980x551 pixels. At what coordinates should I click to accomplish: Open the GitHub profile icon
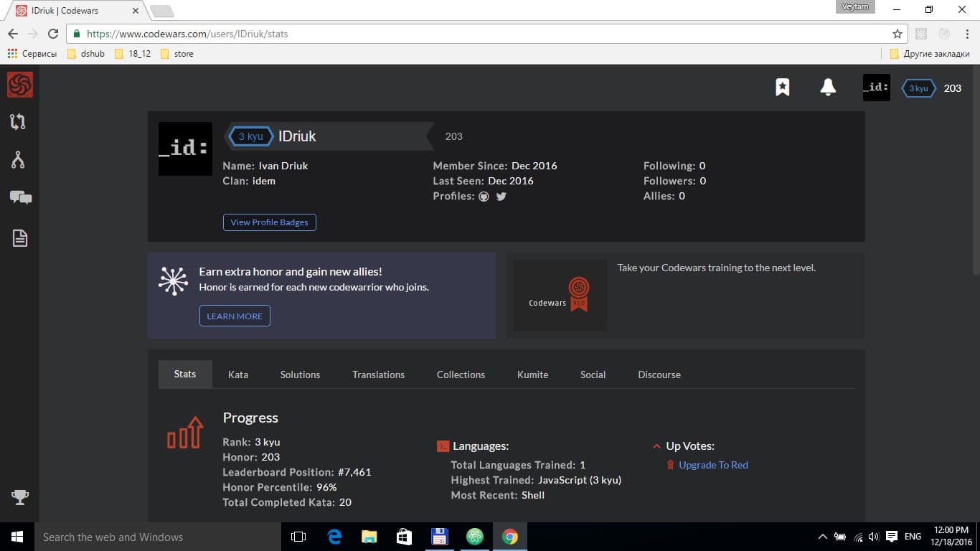pyautogui.click(x=484, y=197)
